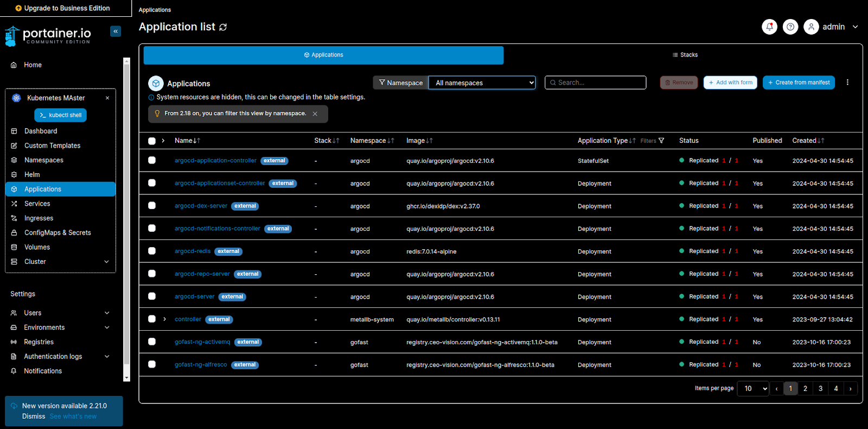Expand the controller row details
The height and width of the screenshot is (429, 868).
click(x=165, y=319)
